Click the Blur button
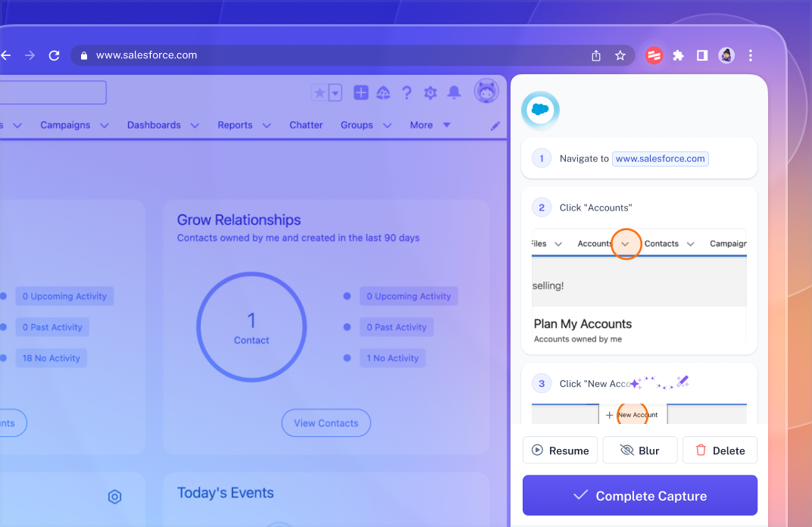 coord(639,451)
